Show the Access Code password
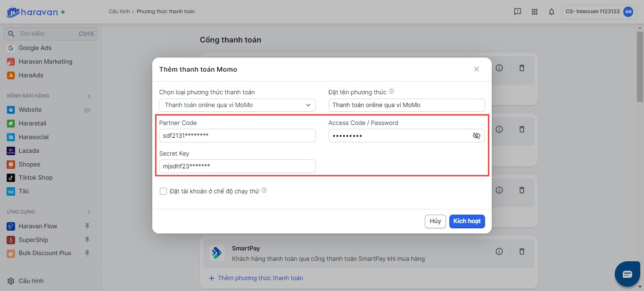 tap(476, 136)
